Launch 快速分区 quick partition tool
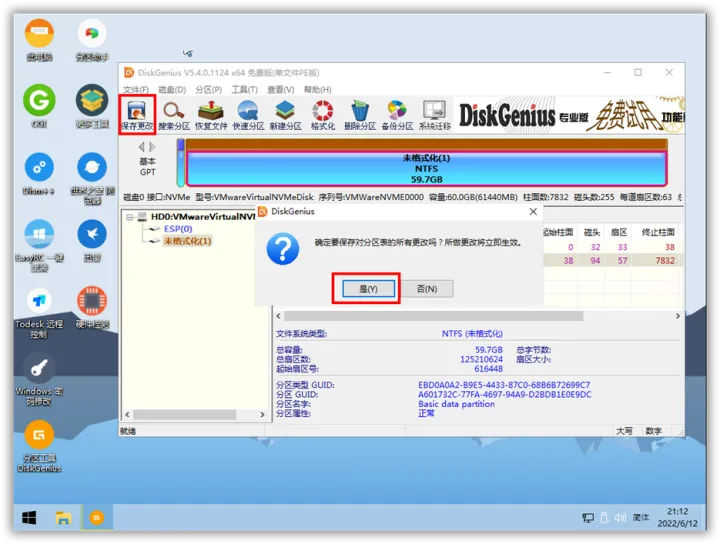This screenshot has height=544, width=720. 248,116
